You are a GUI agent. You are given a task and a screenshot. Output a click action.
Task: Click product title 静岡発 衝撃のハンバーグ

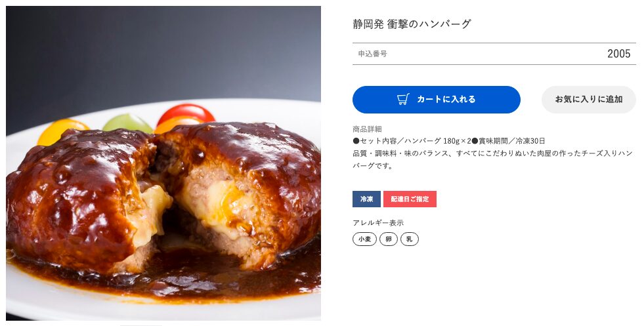(412, 24)
